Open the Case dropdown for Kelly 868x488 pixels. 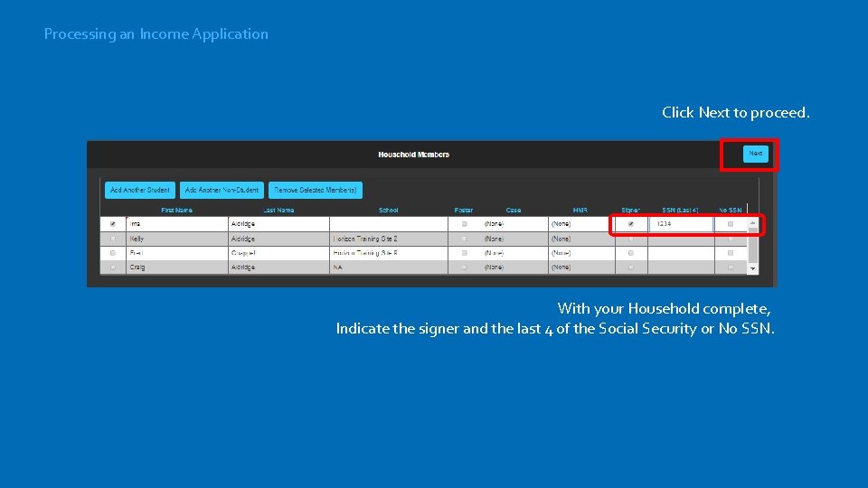tap(514, 239)
